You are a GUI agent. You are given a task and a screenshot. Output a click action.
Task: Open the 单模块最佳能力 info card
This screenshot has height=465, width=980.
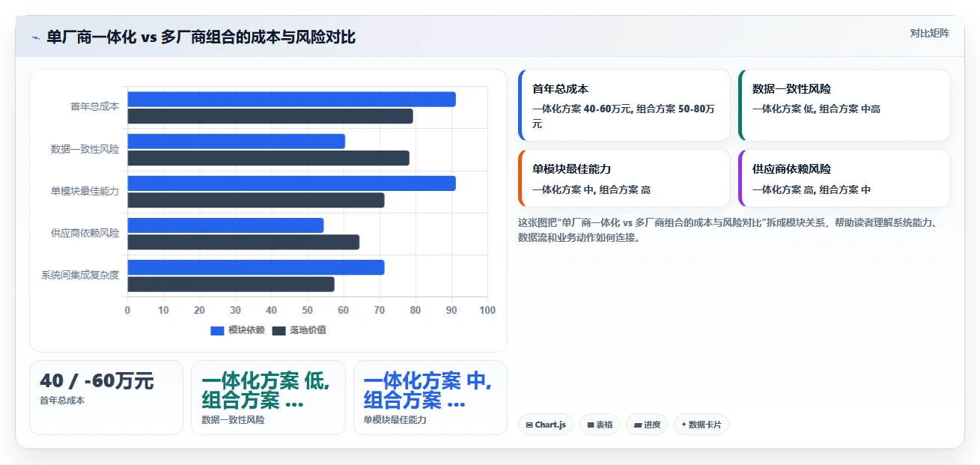tap(624, 178)
